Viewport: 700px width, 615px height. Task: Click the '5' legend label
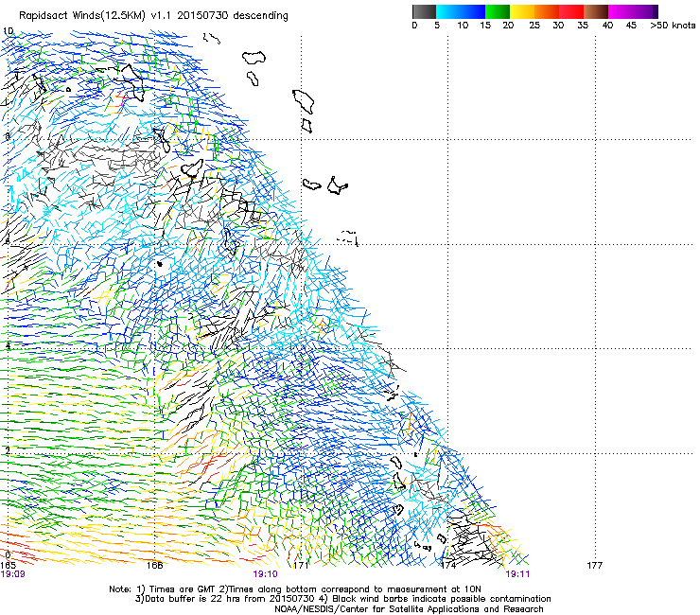pos(437,26)
